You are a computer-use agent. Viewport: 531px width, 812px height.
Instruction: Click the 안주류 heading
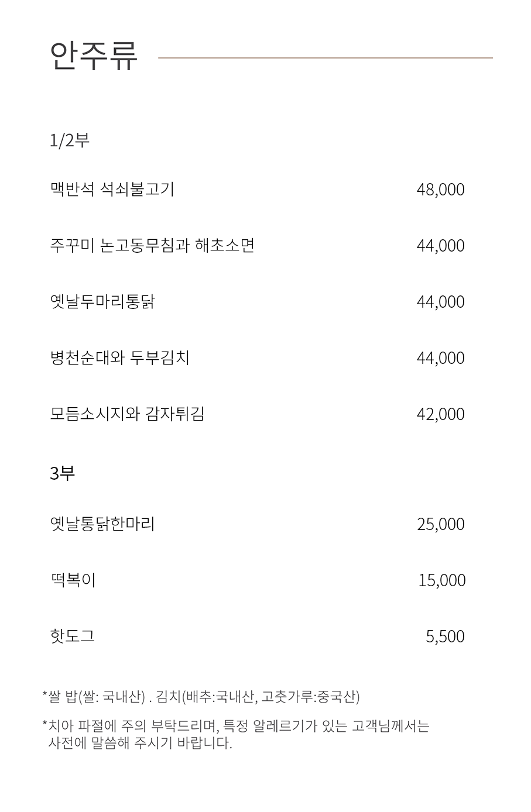[94, 56]
